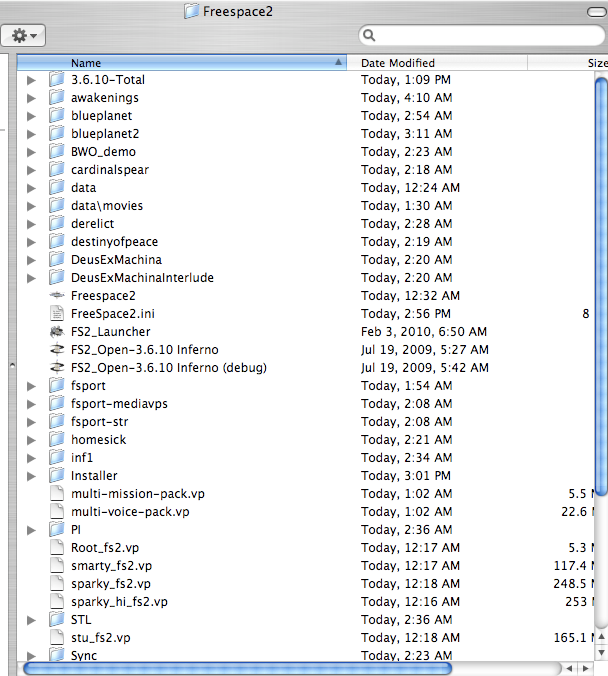This screenshot has width=608, height=676.
Task: Click size value '248.5' for sparky_fs2.vp
Action: coord(570,583)
